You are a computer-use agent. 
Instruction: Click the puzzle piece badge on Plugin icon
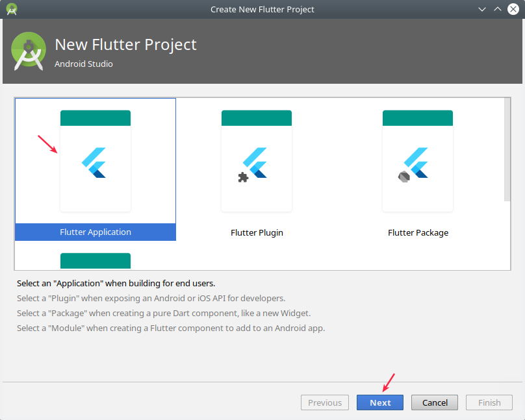(x=243, y=177)
